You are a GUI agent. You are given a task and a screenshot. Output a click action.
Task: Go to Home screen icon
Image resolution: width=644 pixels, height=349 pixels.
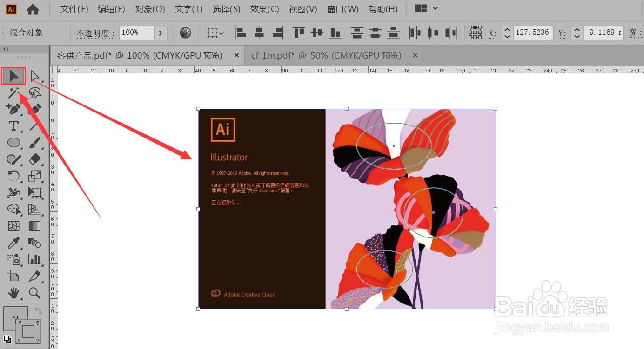coord(33,9)
